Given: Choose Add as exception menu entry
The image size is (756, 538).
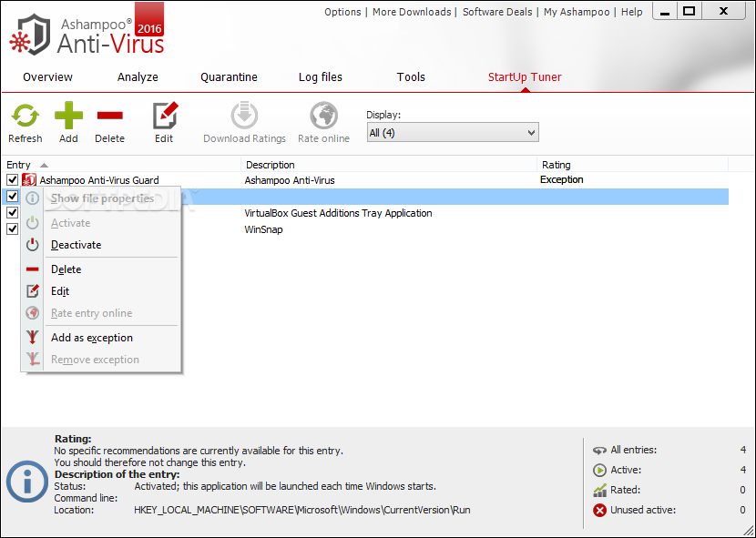Looking at the screenshot, I should [x=101, y=338].
